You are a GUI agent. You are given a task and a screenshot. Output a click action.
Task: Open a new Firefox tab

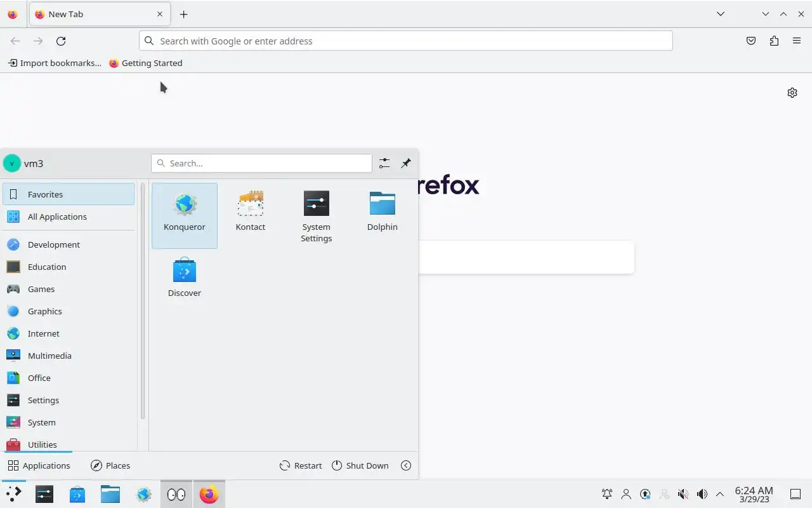pyautogui.click(x=183, y=14)
